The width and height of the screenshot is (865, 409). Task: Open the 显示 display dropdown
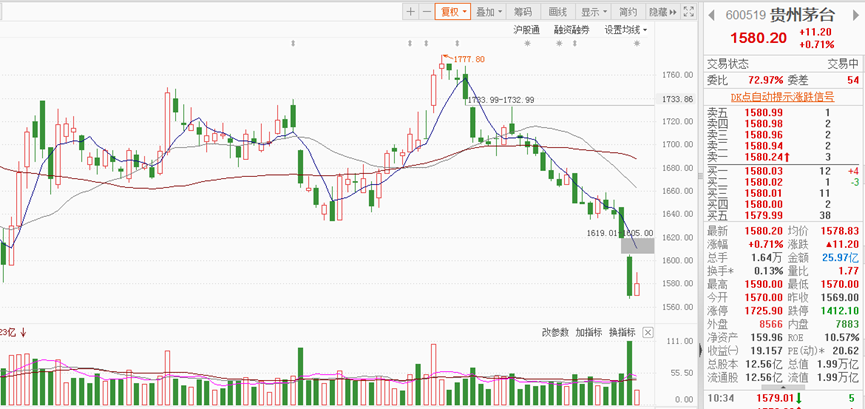click(594, 12)
